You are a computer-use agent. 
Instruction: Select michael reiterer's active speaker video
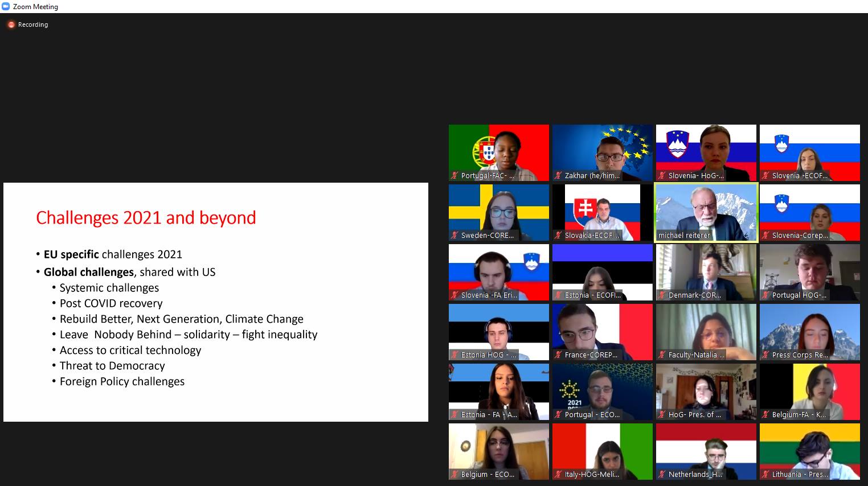pos(706,211)
